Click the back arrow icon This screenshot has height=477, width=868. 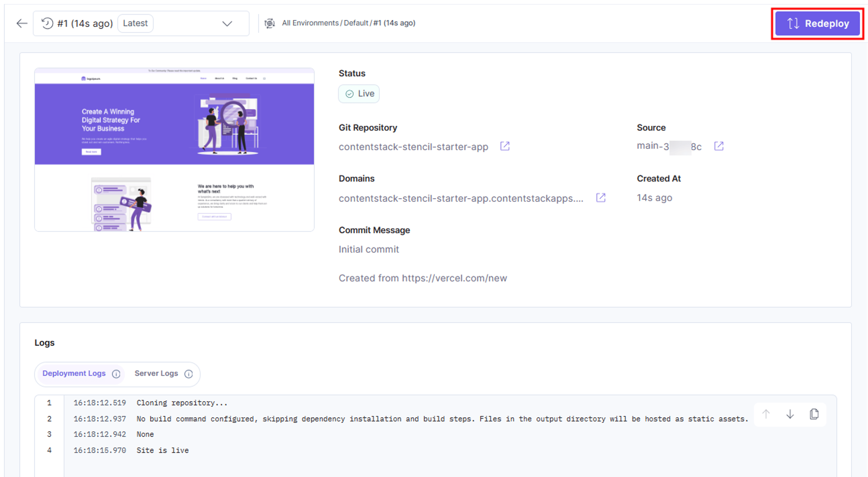[22, 23]
